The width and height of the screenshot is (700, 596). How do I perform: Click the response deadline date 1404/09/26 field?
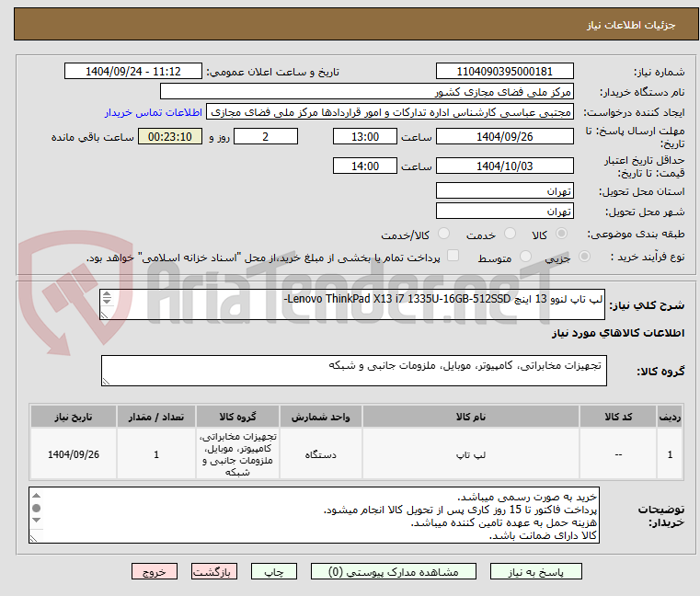(x=504, y=137)
